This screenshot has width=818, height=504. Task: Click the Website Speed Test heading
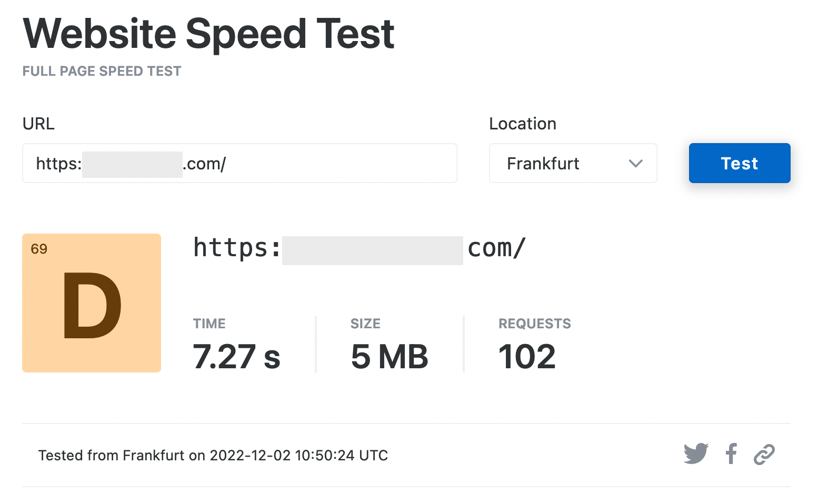pyautogui.click(x=208, y=34)
